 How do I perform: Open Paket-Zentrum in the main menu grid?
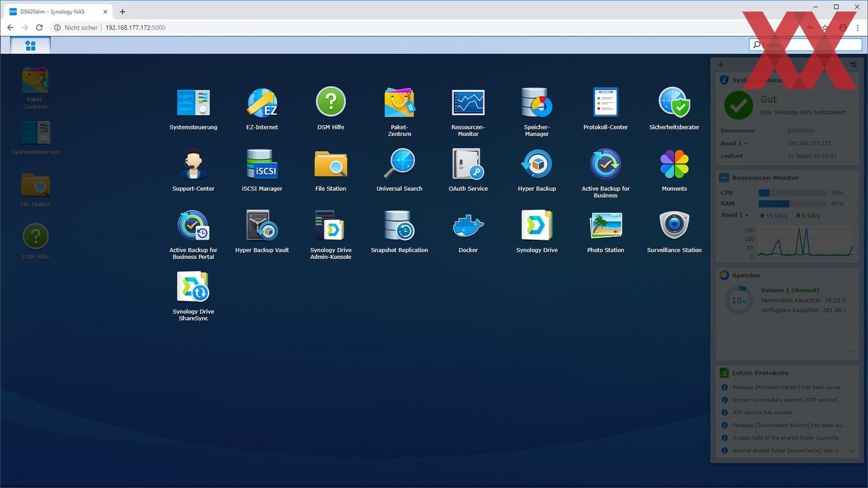[x=400, y=103]
